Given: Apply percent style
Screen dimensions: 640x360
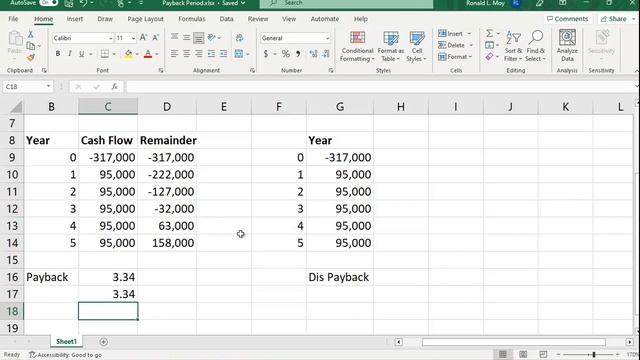Looking at the screenshot, I should pos(286,54).
